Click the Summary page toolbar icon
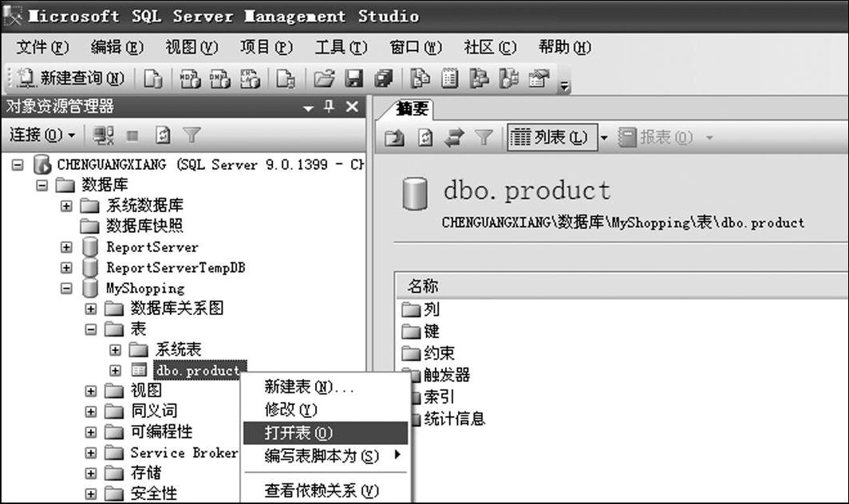The width and height of the screenshot is (849, 504). coord(449,79)
